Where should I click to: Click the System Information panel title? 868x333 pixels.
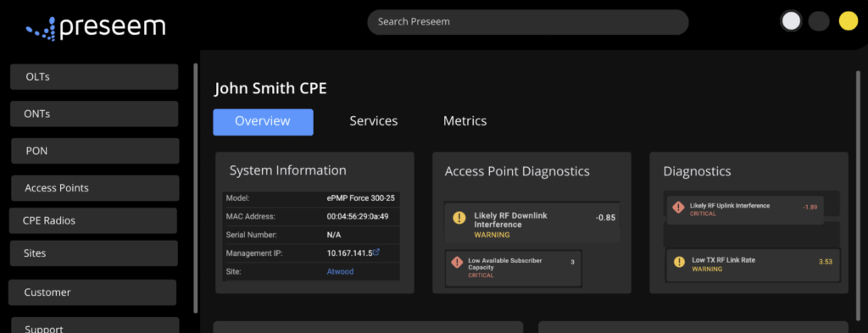point(288,170)
